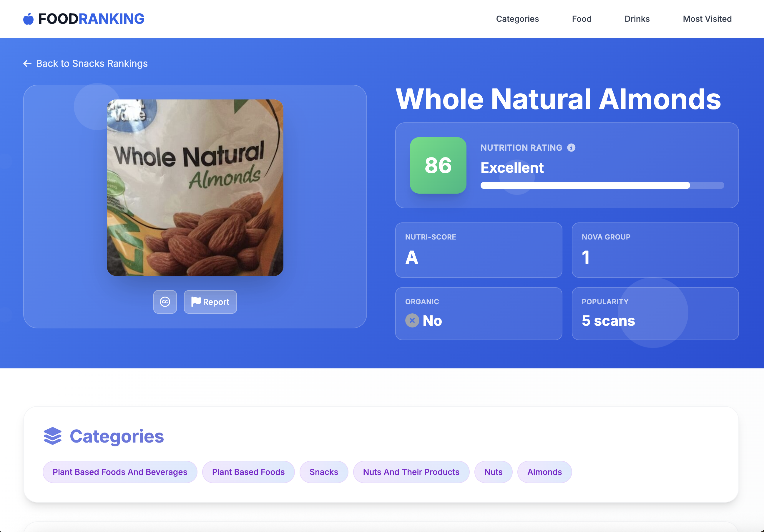This screenshot has height=532, width=764.
Task: Open the Most Visited page
Action: point(707,19)
